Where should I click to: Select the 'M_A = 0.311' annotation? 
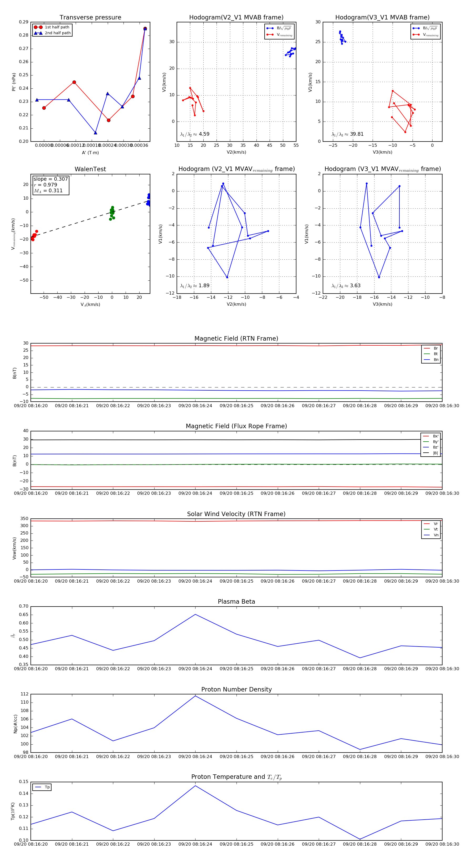tap(48, 191)
